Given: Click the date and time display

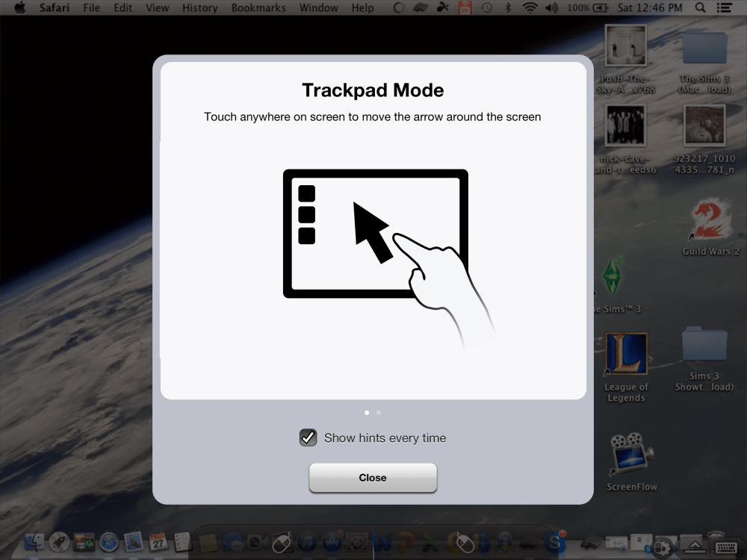Looking at the screenshot, I should [649, 8].
